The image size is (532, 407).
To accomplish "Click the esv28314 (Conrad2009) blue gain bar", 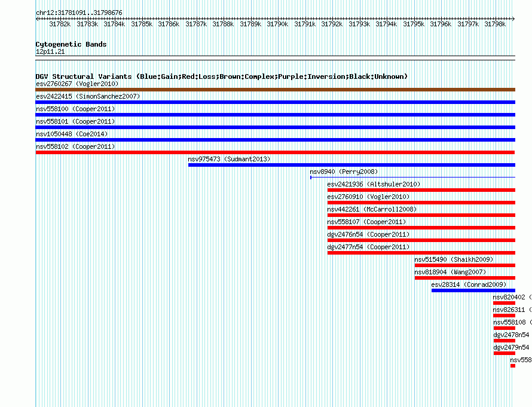I will (473, 290).
